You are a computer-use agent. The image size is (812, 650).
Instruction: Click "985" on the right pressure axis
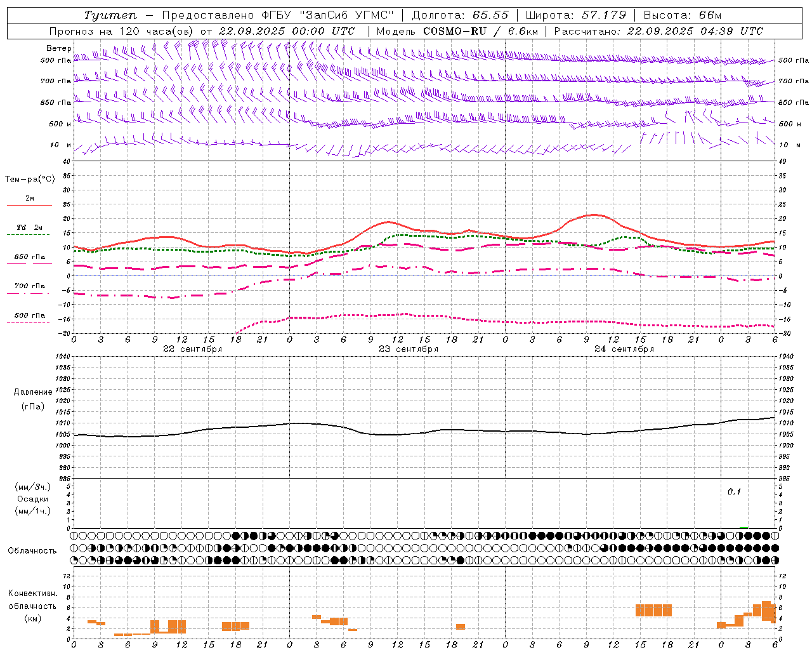click(785, 479)
